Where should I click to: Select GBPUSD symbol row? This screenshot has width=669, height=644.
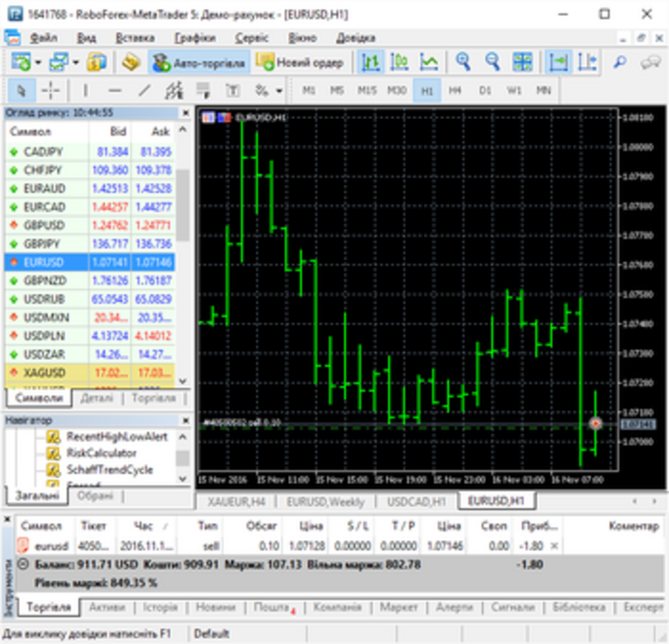90,225
